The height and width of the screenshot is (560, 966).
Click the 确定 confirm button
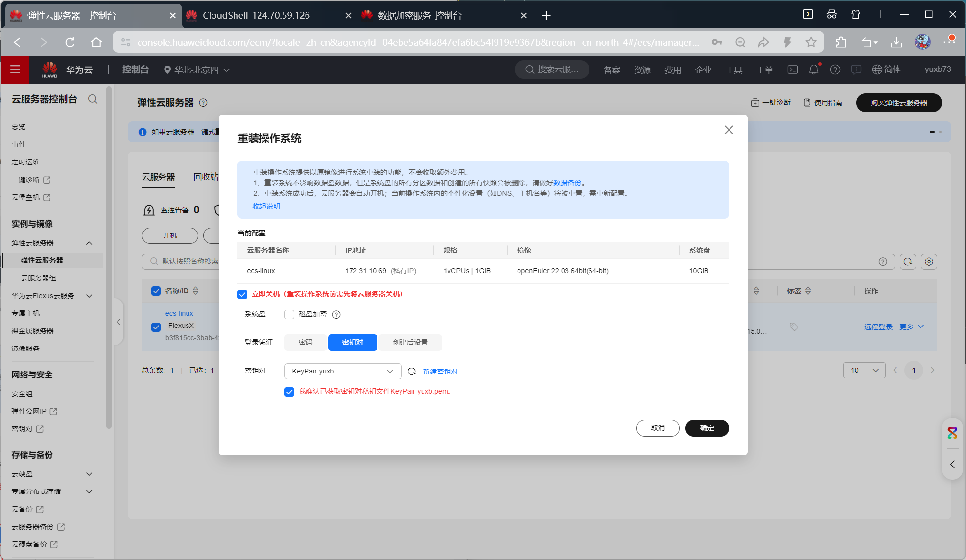[707, 428]
